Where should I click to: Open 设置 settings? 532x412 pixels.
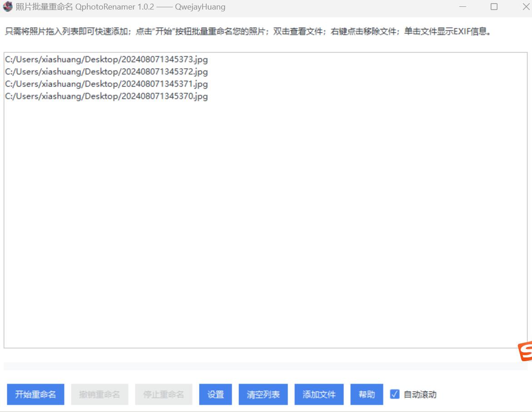tap(215, 394)
